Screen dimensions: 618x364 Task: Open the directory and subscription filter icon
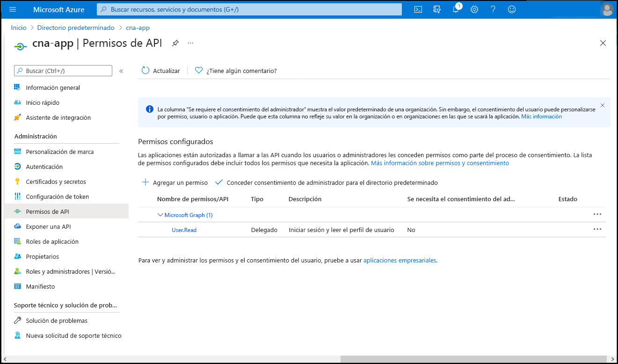click(437, 9)
